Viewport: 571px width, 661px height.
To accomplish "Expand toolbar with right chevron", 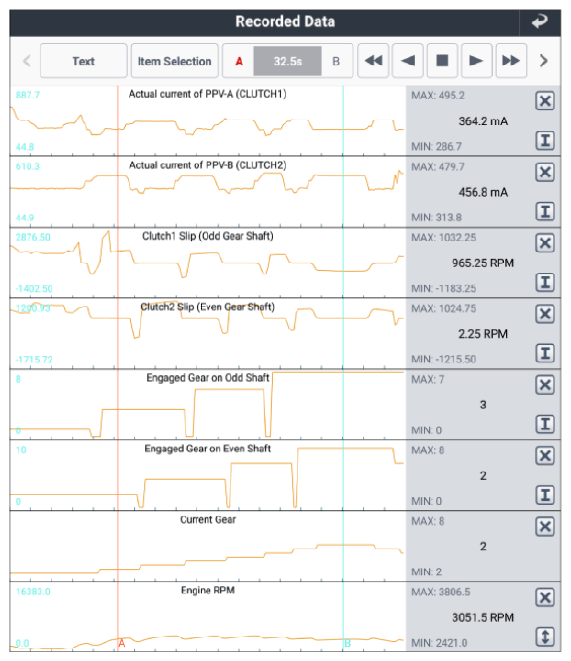I will [544, 61].
